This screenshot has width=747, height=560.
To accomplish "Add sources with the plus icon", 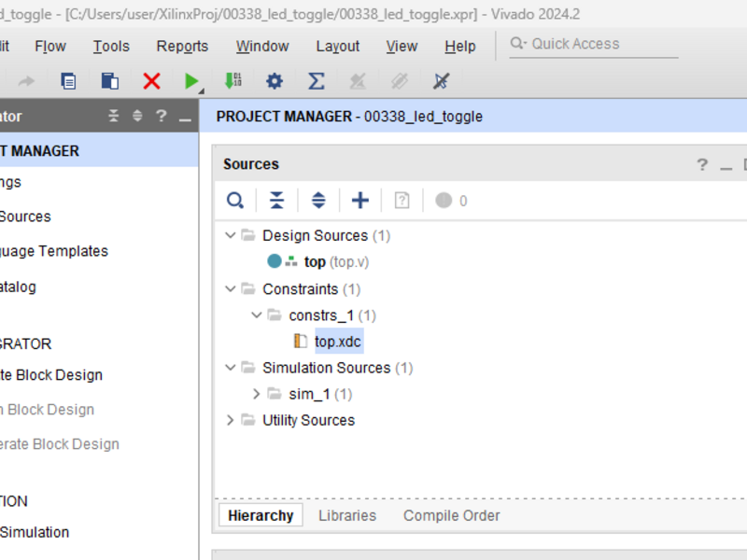I will [360, 201].
